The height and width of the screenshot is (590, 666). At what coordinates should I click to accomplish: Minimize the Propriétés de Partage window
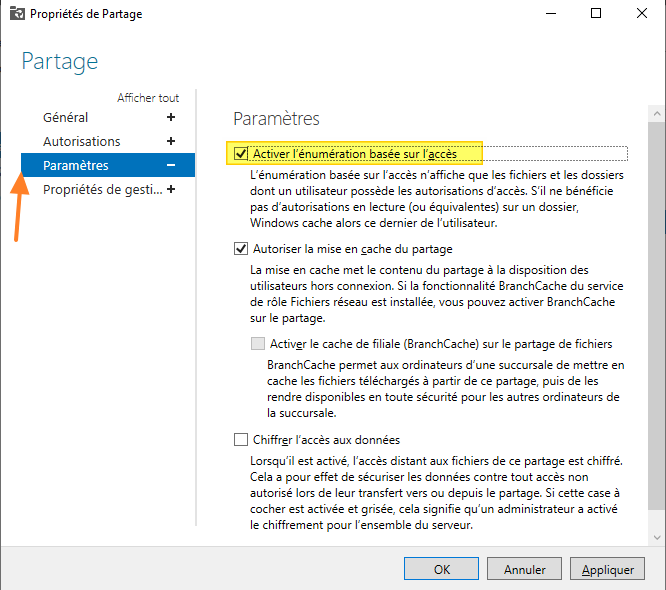click(x=551, y=14)
